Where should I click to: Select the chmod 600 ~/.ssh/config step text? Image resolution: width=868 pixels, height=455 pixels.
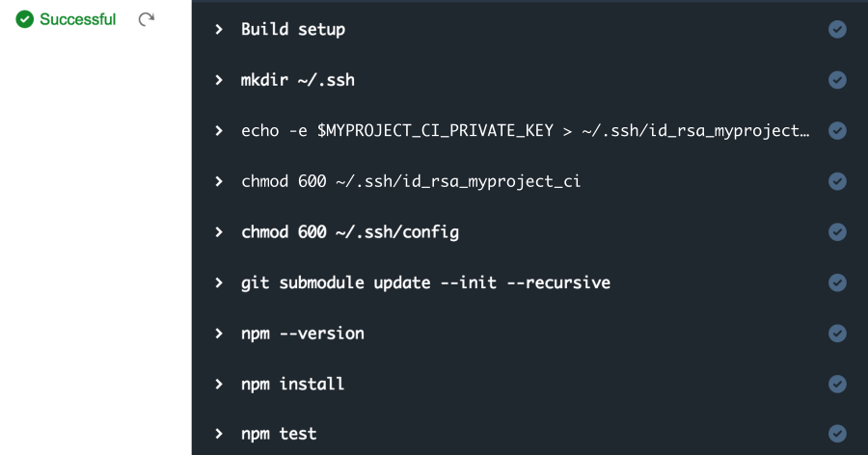tap(350, 232)
